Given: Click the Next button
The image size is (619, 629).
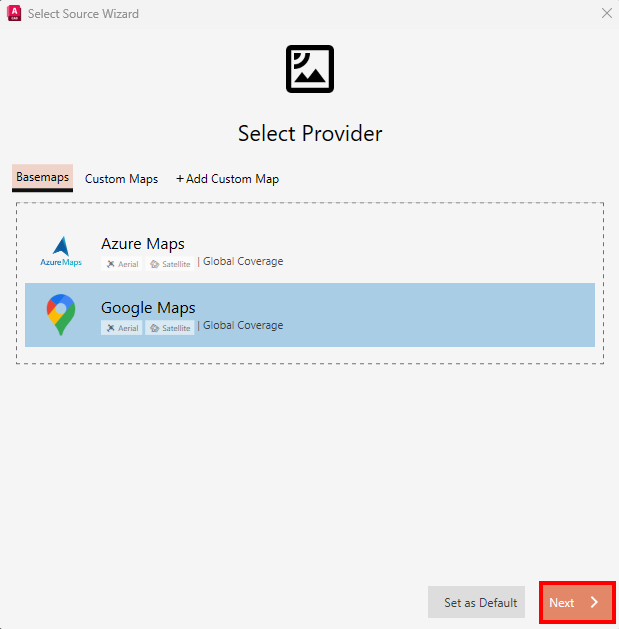Looking at the screenshot, I should [577, 602].
